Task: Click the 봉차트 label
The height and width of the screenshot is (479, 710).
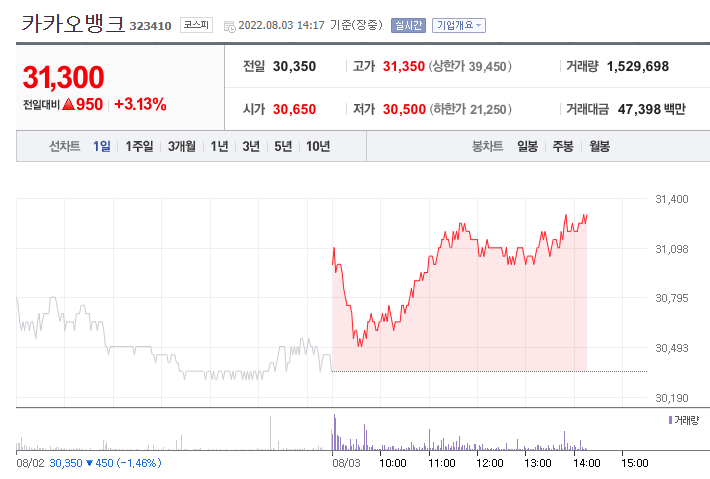Action: pos(487,146)
